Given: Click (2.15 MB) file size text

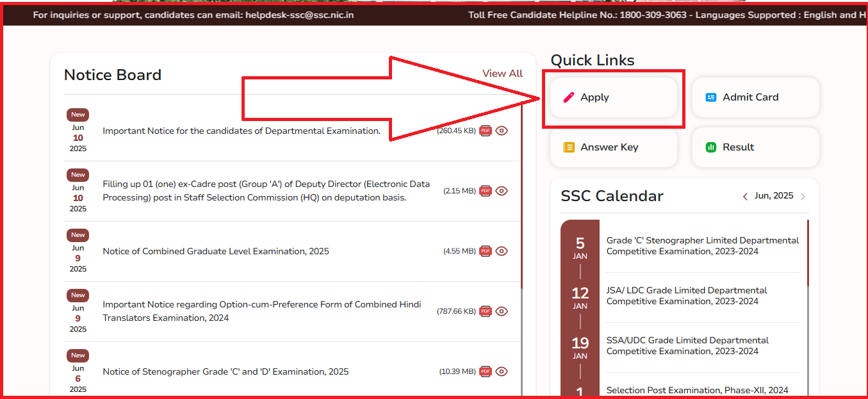Looking at the screenshot, I should pyautogui.click(x=459, y=191).
